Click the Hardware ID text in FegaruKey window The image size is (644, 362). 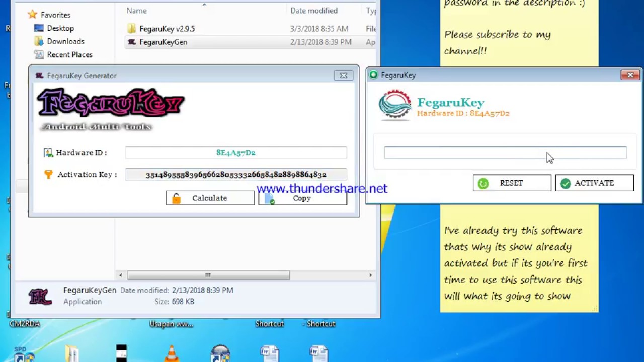[x=463, y=113]
